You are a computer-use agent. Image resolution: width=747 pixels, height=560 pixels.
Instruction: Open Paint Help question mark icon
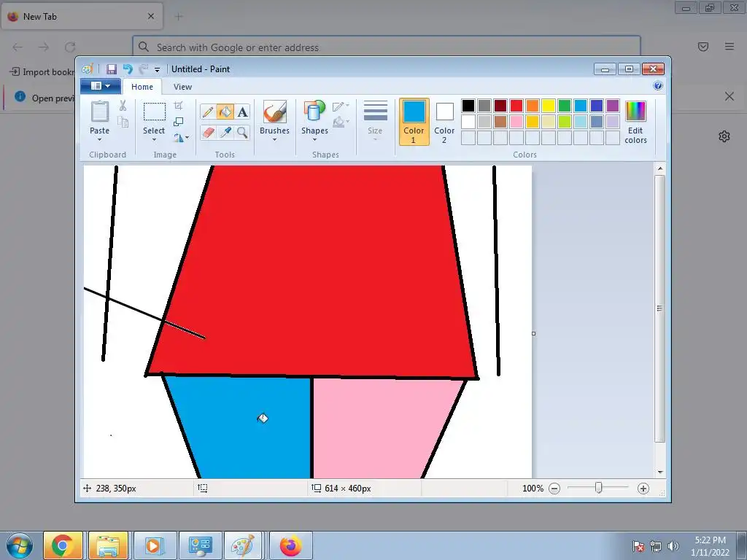[658, 86]
